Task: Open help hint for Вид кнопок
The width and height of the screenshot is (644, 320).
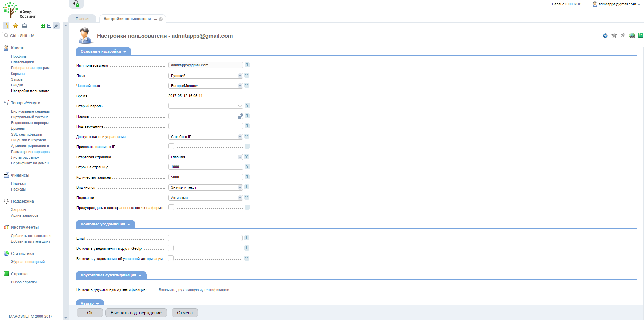Action: pyautogui.click(x=246, y=187)
